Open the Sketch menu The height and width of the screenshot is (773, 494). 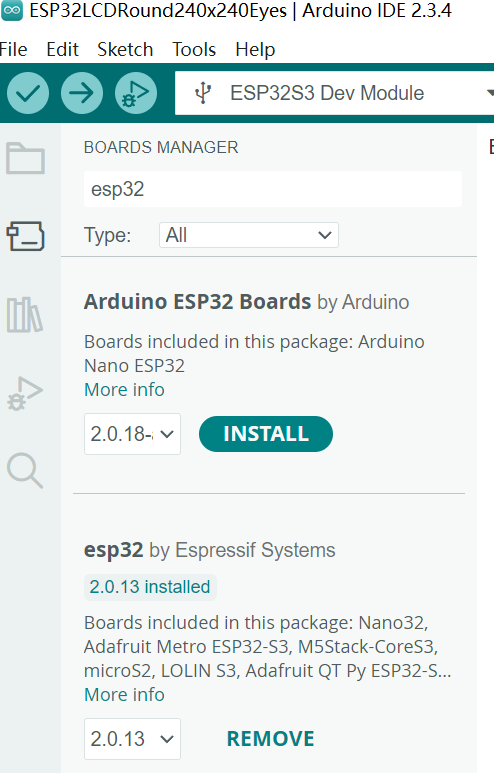coord(125,50)
